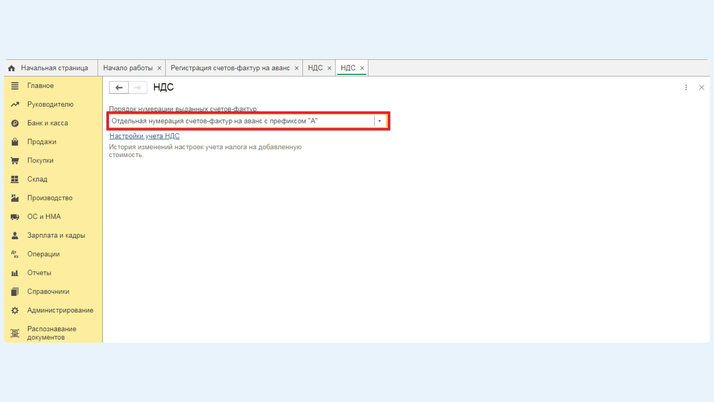Close the Начало работы tab
The width and height of the screenshot is (714, 402).
coord(159,68)
